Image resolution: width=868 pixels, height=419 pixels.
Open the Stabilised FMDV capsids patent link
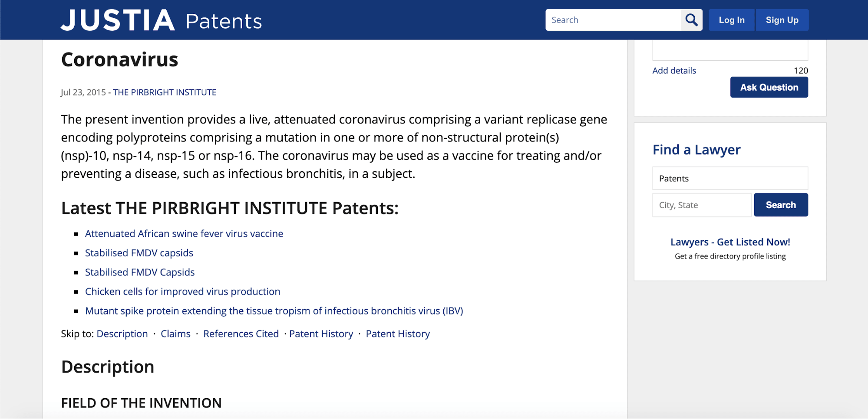point(139,253)
